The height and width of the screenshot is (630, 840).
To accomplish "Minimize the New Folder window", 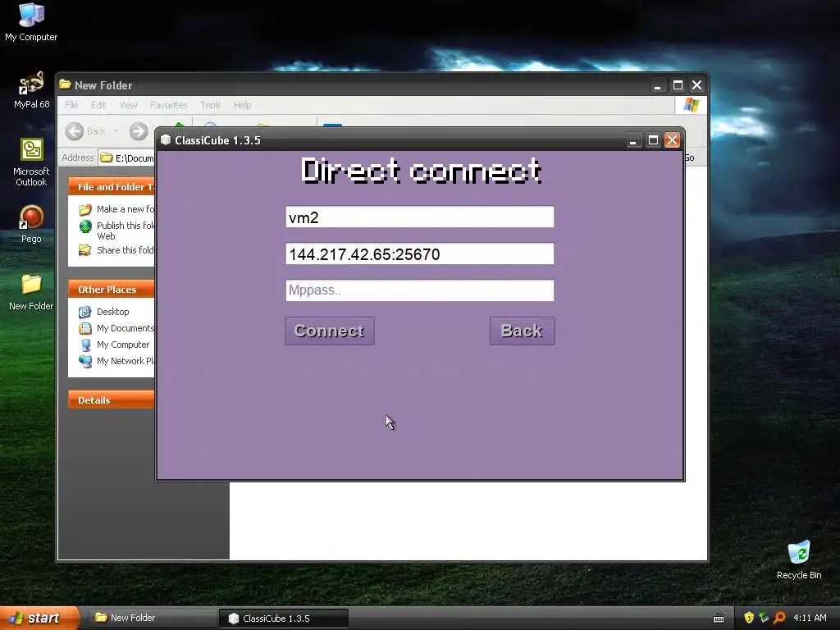I will [658, 85].
